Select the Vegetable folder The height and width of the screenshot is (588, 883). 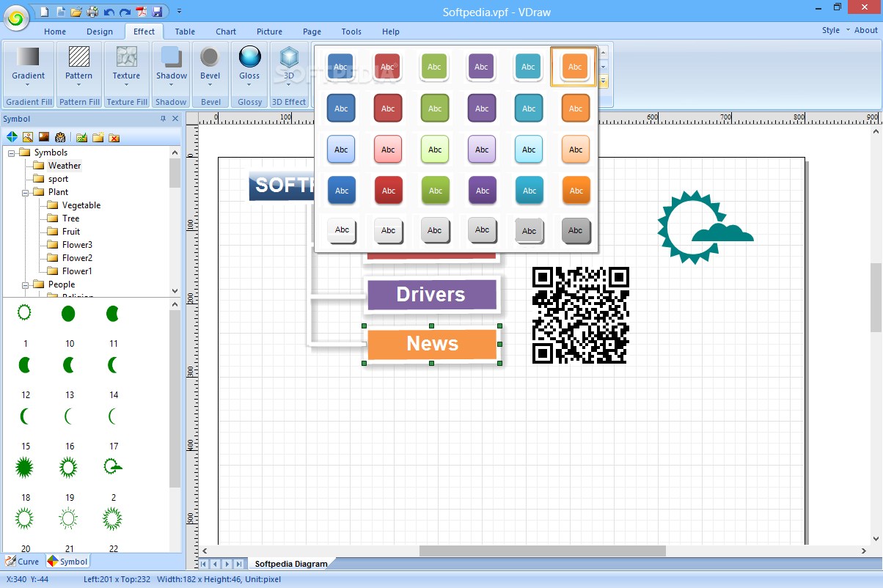[81, 205]
